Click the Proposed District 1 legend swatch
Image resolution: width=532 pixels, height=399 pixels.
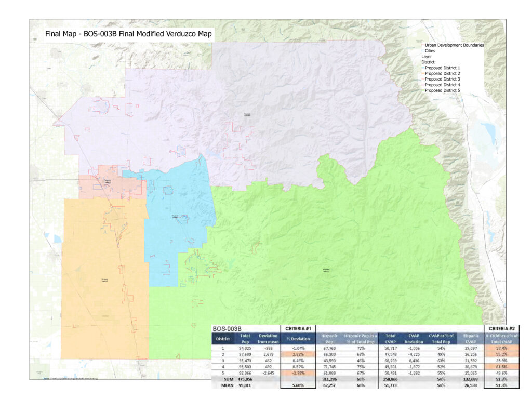(x=423, y=68)
